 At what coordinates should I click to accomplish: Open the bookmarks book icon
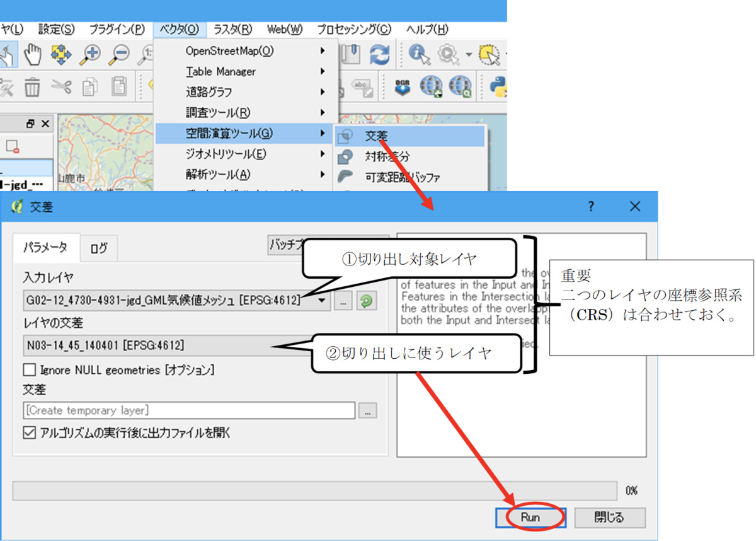point(352,54)
